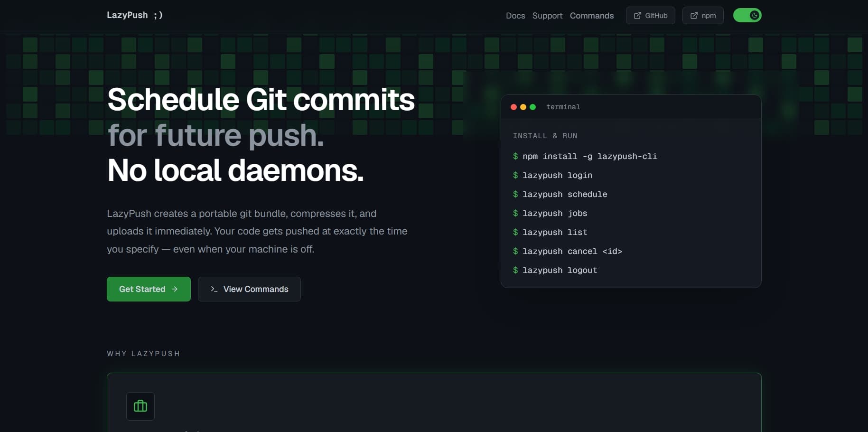
Task: Click the LazyPush description paragraph
Action: point(257,231)
